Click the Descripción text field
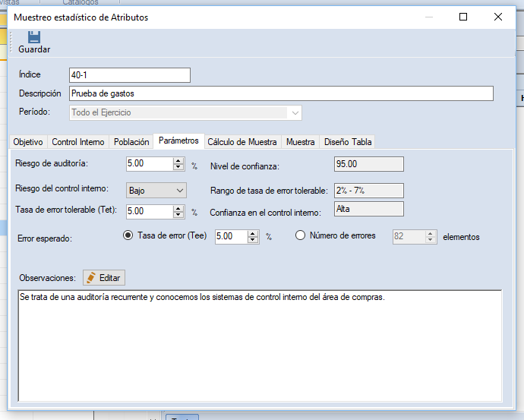The image size is (524, 420). point(280,93)
